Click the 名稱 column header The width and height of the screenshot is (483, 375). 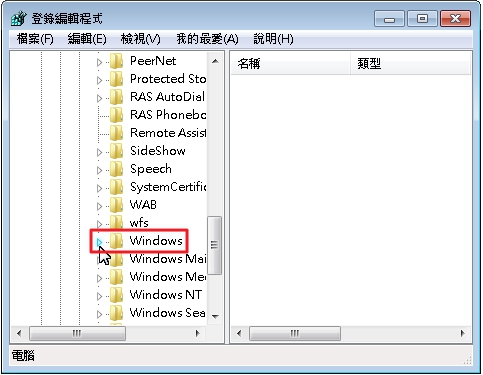click(290, 63)
